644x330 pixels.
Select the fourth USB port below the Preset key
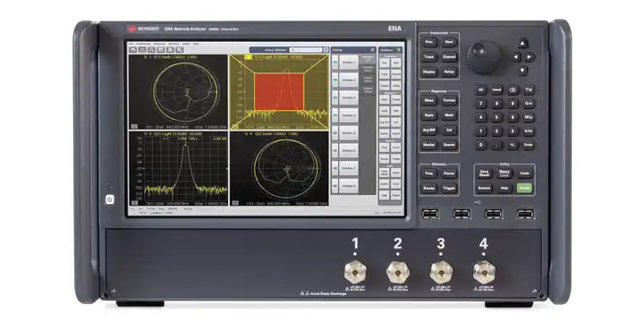[525, 214]
